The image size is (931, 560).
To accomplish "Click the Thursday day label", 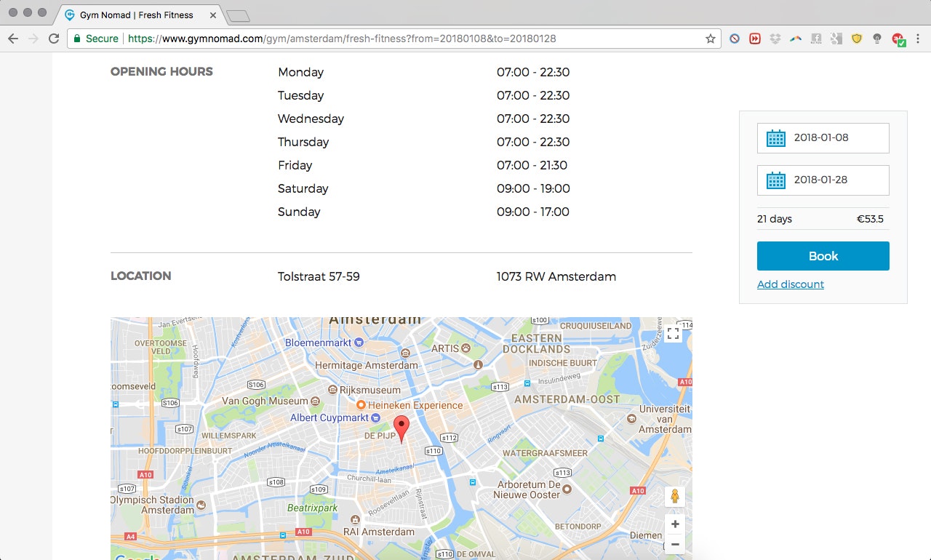I will tap(303, 142).
